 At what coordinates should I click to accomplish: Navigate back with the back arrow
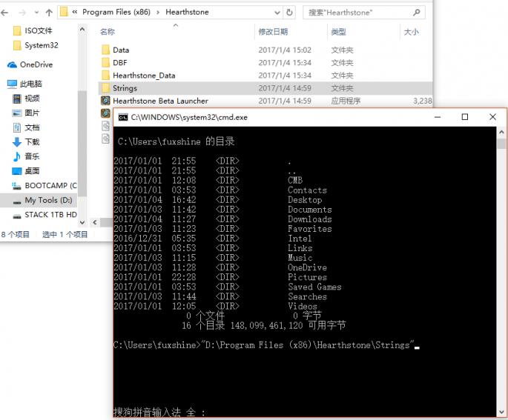(6, 13)
